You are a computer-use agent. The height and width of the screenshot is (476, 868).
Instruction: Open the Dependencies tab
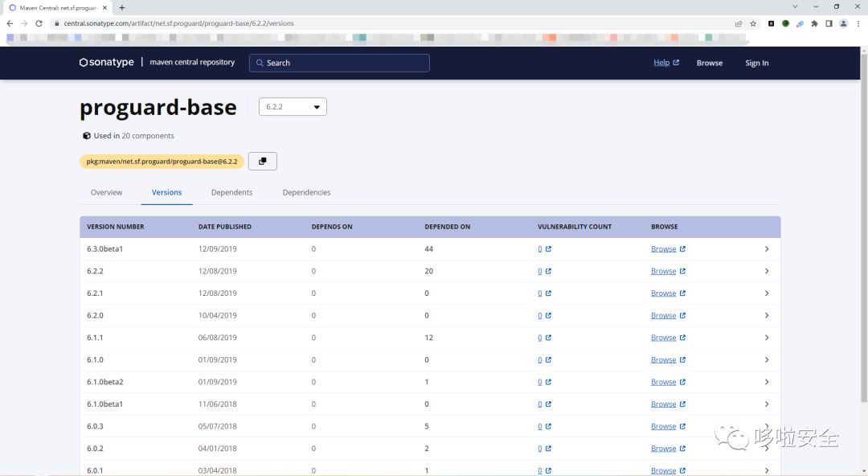pyautogui.click(x=306, y=192)
